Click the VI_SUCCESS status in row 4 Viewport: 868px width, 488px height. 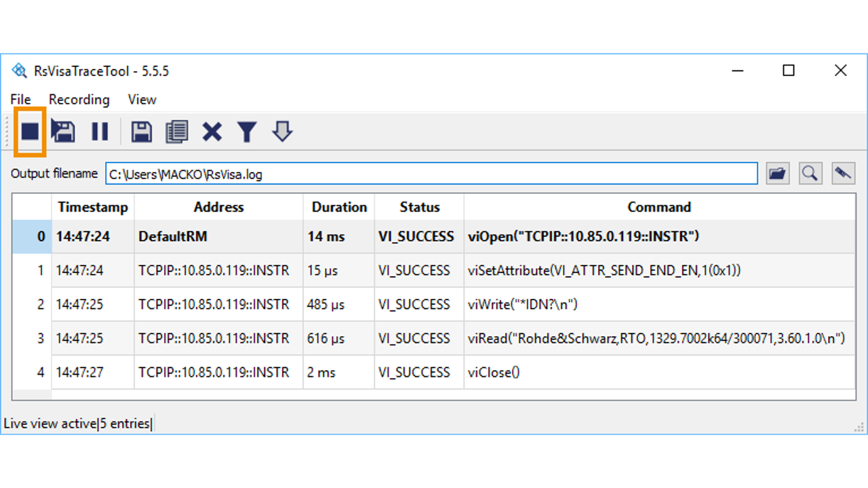point(419,372)
